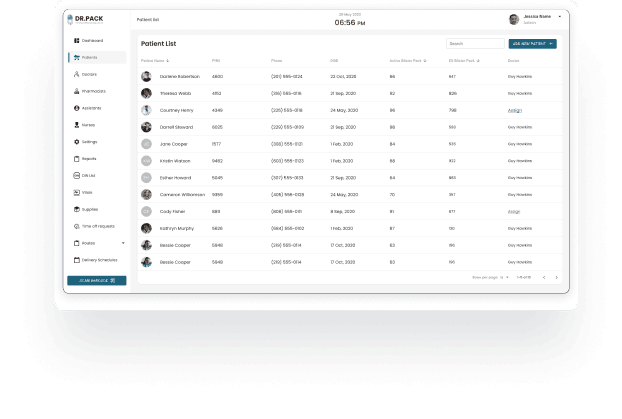Click the Doctor column header
Viewport: 622px width, 419px height.
point(513,61)
